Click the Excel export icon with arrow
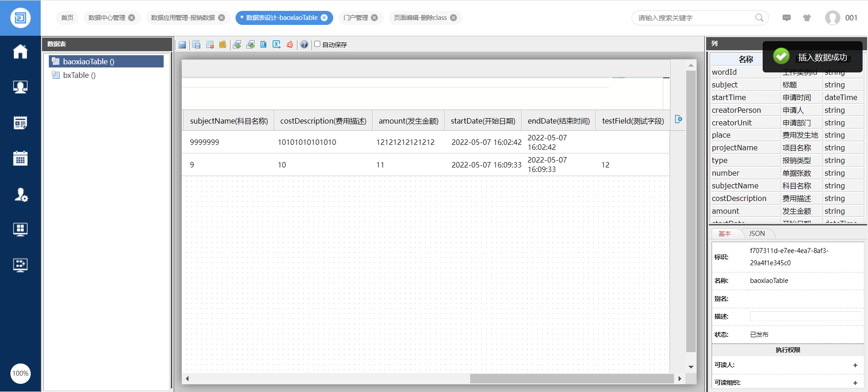The image size is (868, 392). click(x=276, y=44)
